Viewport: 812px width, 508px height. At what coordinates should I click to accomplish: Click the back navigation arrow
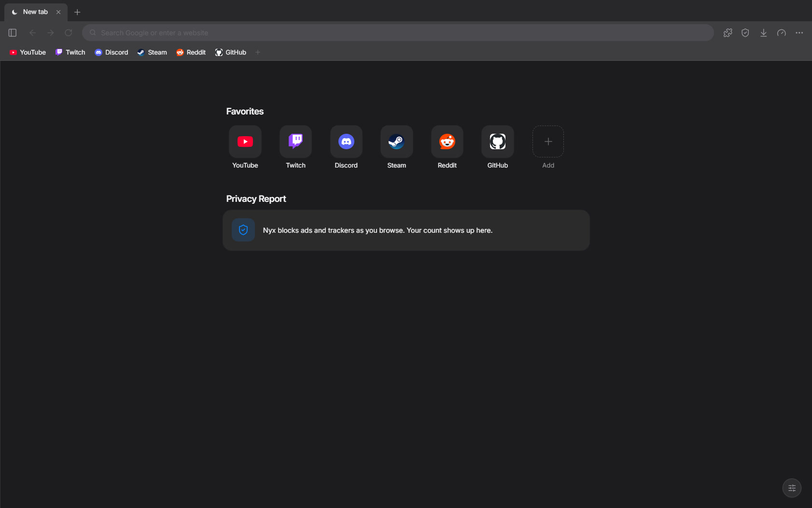[32, 33]
